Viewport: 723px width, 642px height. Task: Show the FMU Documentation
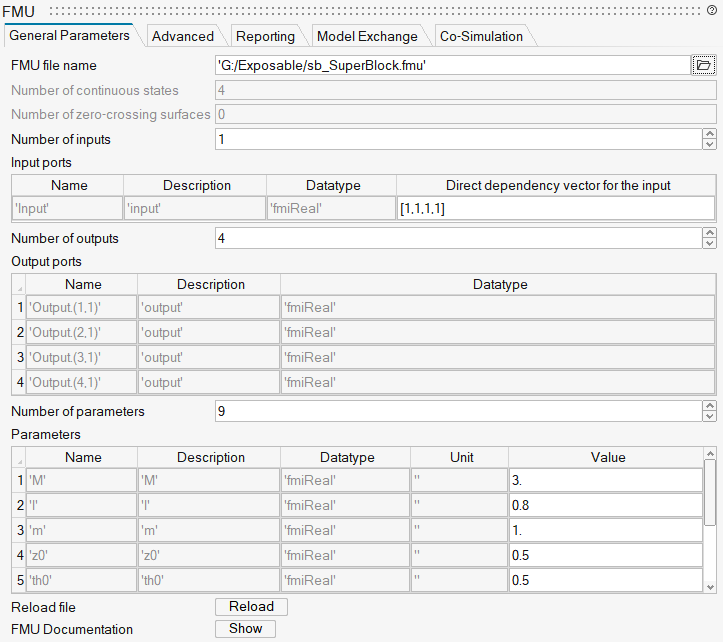coord(245,629)
